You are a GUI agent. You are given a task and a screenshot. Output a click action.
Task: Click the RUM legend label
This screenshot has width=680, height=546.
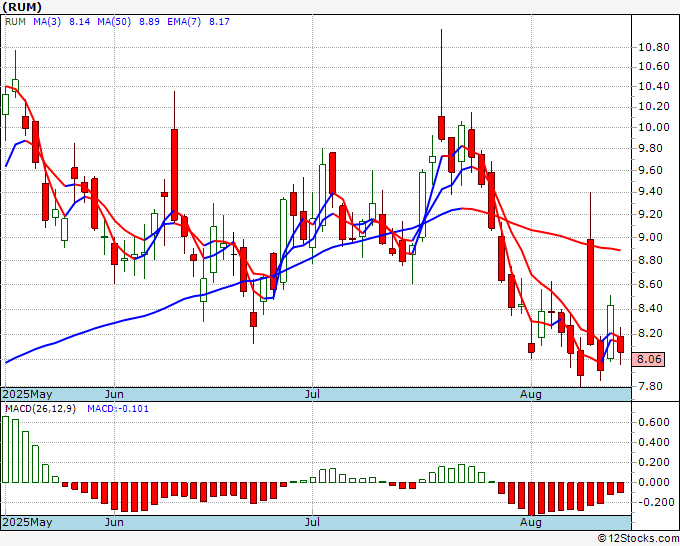coord(15,22)
